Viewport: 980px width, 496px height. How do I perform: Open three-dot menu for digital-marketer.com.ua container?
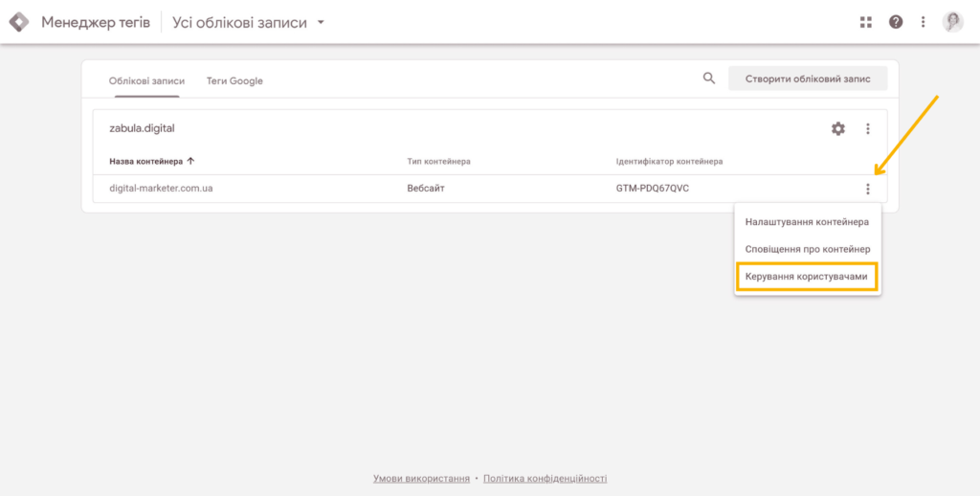point(867,189)
